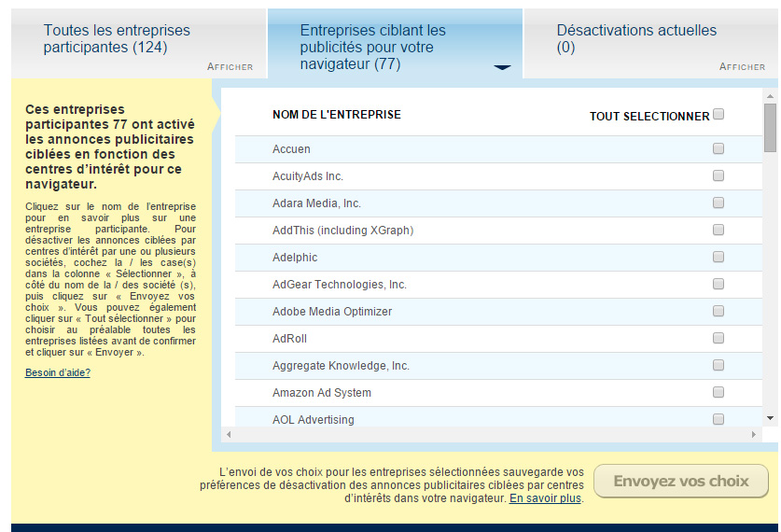Open AdGear Technologies, Inc. details
The height and width of the screenshot is (532, 781).
340,285
